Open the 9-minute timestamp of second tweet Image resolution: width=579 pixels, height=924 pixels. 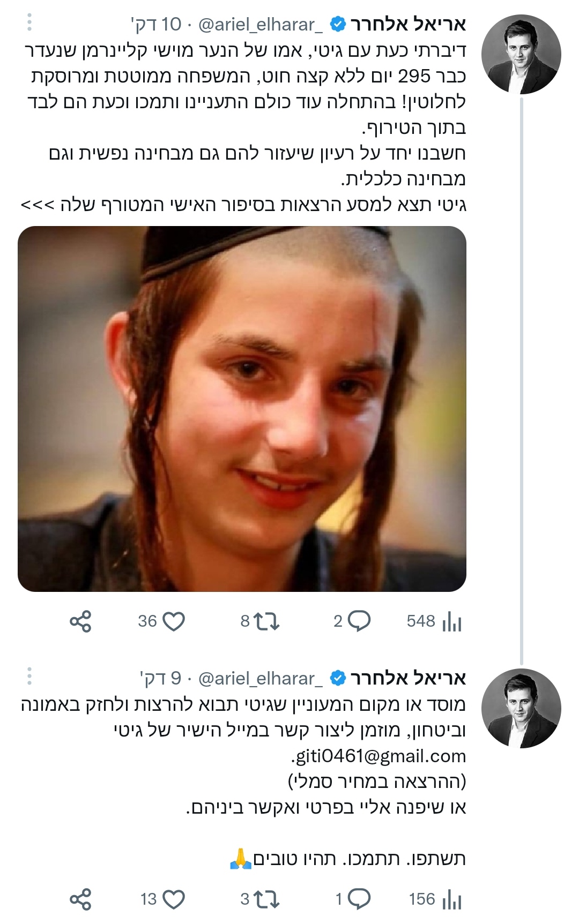pyautogui.click(x=161, y=679)
